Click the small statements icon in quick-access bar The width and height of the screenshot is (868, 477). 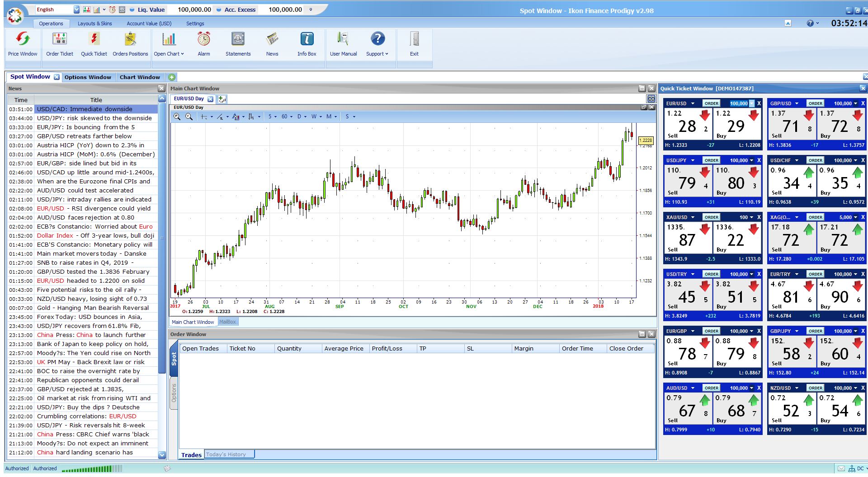pyautogui.click(x=121, y=9)
